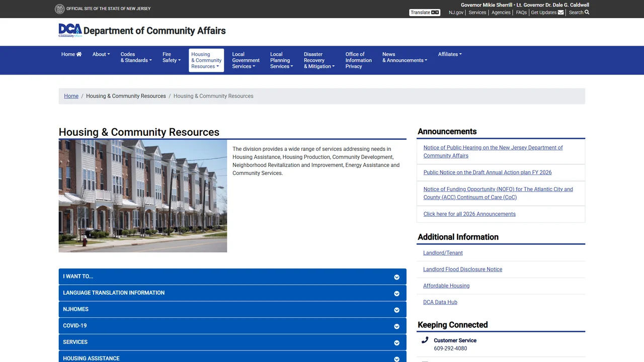This screenshot has height=362, width=644.
Task: Open the NJ.gov top link
Action: click(456, 13)
